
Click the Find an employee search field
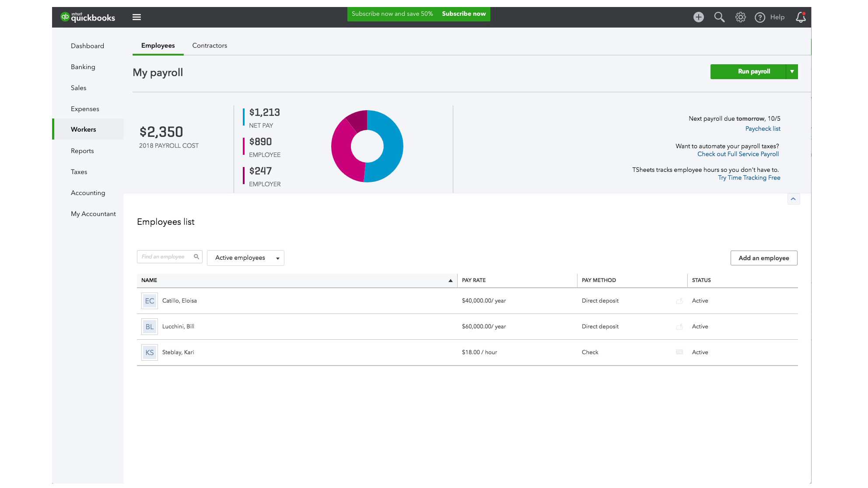[170, 258]
